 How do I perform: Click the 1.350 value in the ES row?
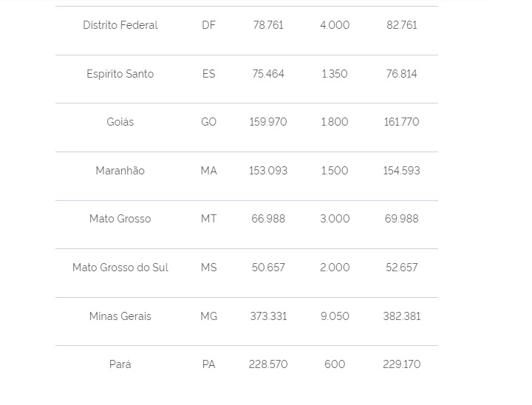click(x=335, y=74)
